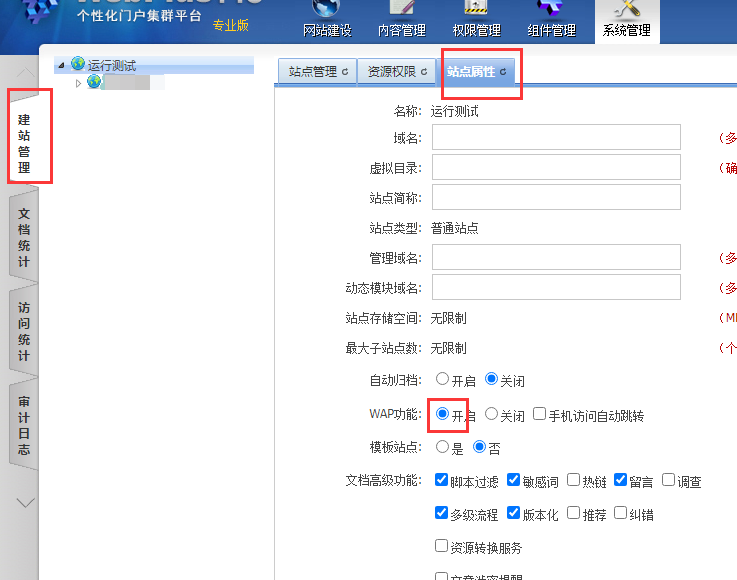Open the 文档统计 vertical side tab
The image size is (737, 580).
click(24, 238)
